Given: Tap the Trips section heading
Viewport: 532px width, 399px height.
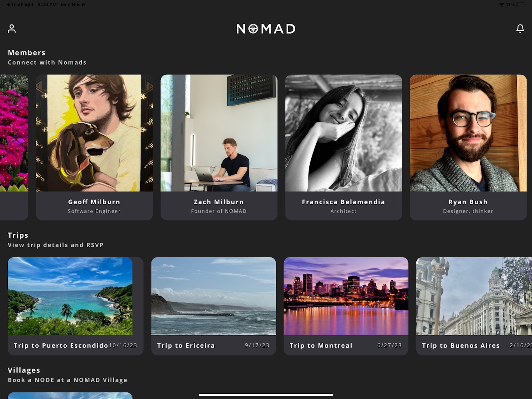Looking at the screenshot, I should click(x=18, y=235).
